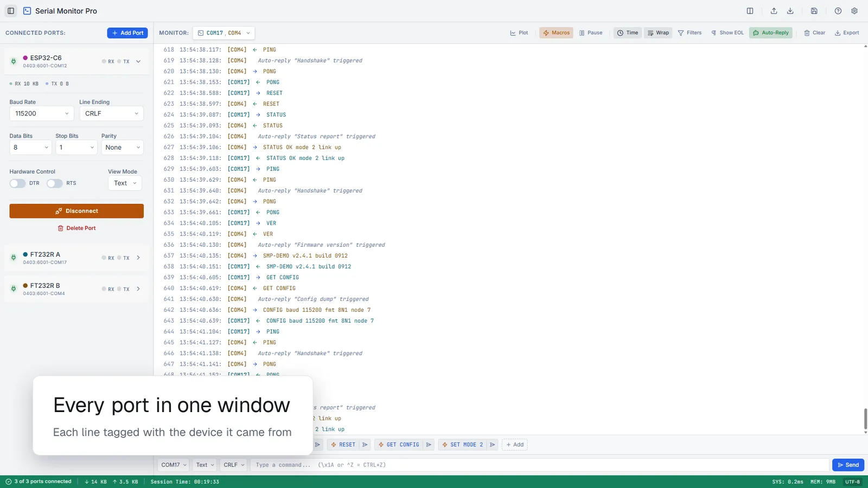The height and width of the screenshot is (488, 868).
Task: Open the Plot view
Action: click(519, 33)
